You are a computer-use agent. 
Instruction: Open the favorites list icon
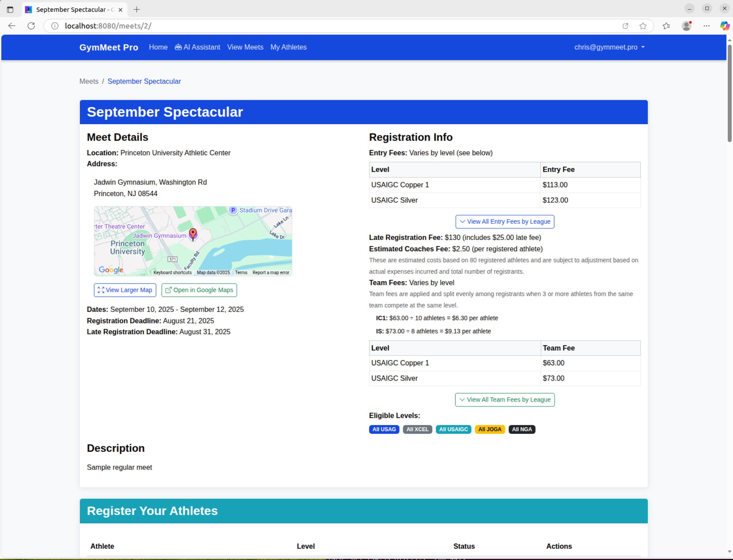(x=666, y=26)
